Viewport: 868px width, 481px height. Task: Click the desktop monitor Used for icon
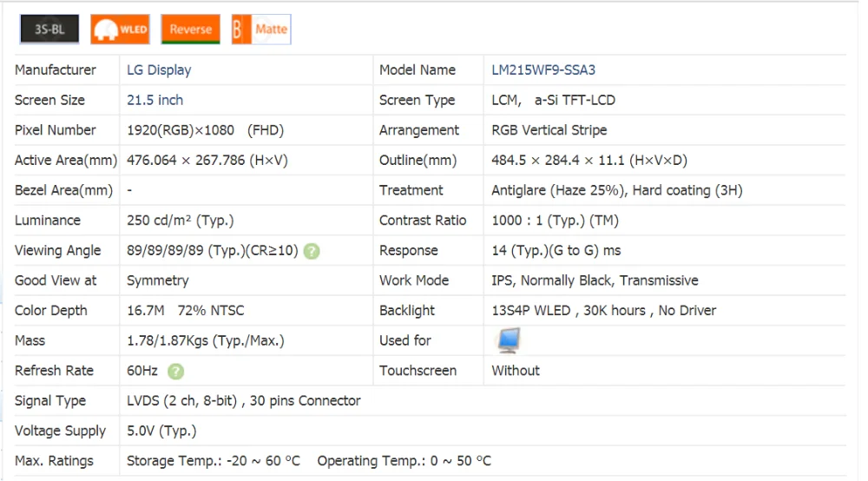tap(508, 340)
